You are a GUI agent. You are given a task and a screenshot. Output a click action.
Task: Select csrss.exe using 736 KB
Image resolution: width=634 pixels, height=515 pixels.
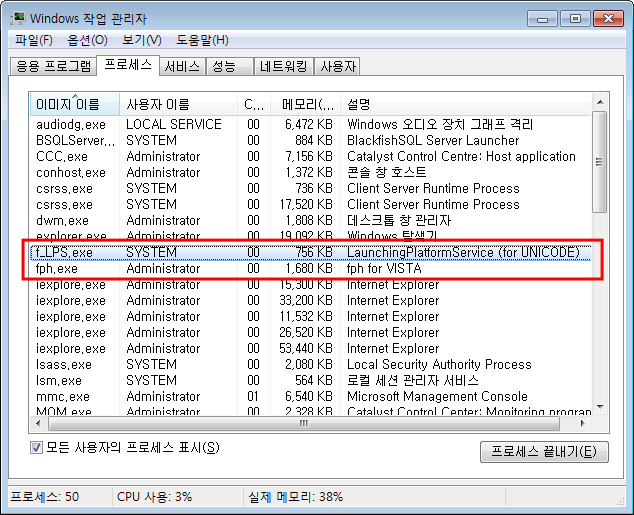(x=311, y=188)
